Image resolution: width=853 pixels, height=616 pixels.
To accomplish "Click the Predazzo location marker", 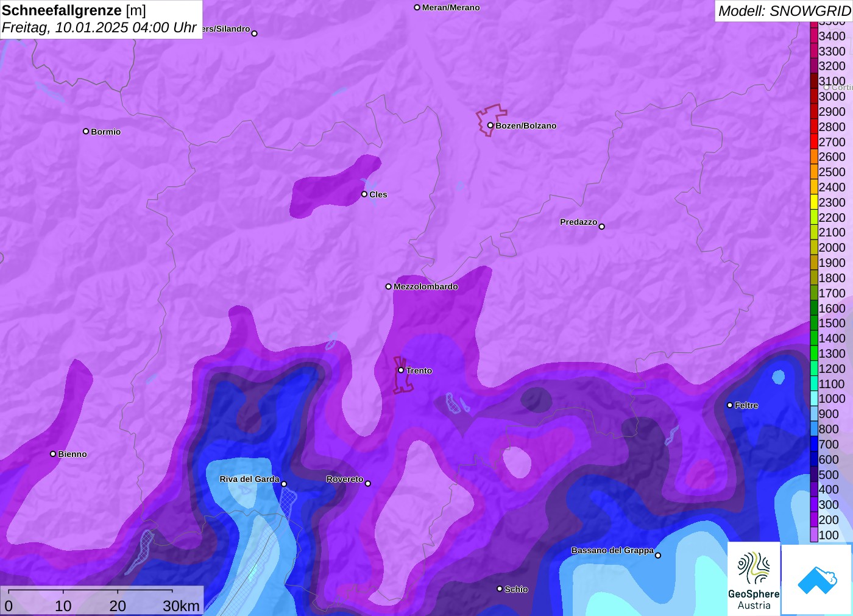I will 601,227.
